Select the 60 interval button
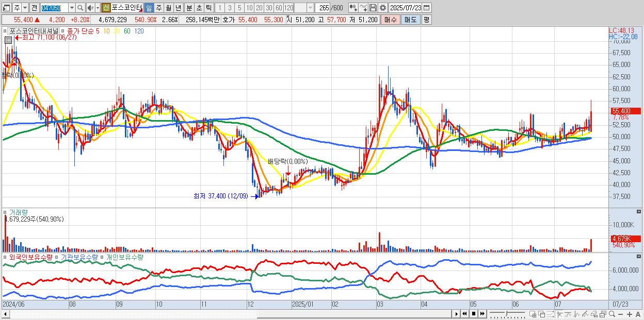The image size is (644, 320). click(x=279, y=8)
